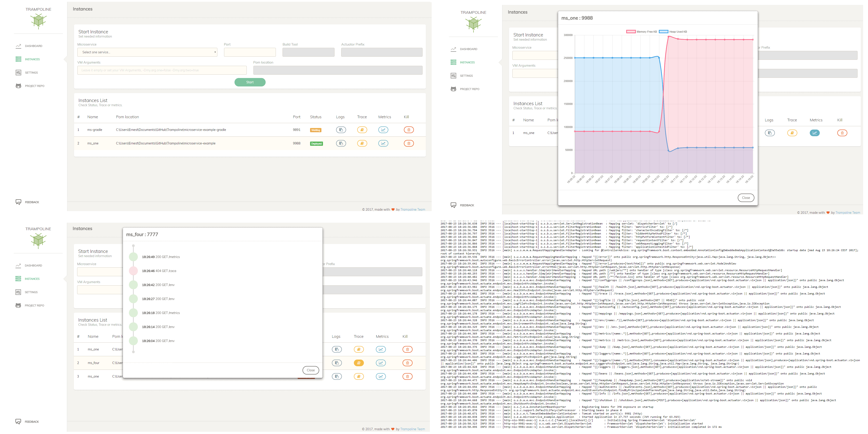Image resolution: width=868 pixels, height=434 pixels.
Task: Expand the 'Select one service...' Microservice dropdown
Action: point(147,52)
